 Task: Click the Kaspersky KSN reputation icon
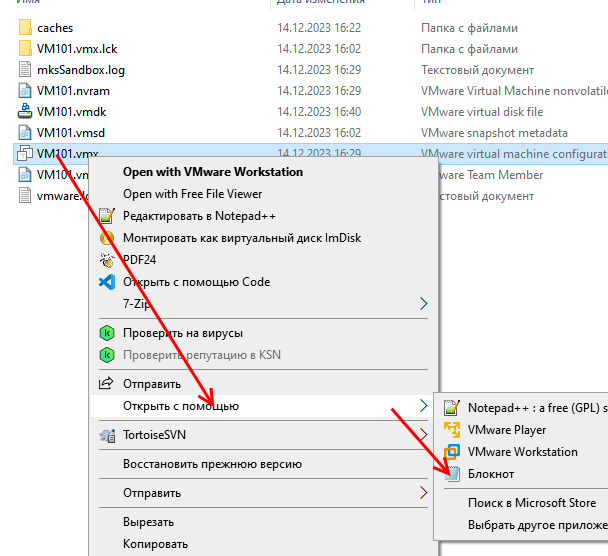[x=107, y=355]
